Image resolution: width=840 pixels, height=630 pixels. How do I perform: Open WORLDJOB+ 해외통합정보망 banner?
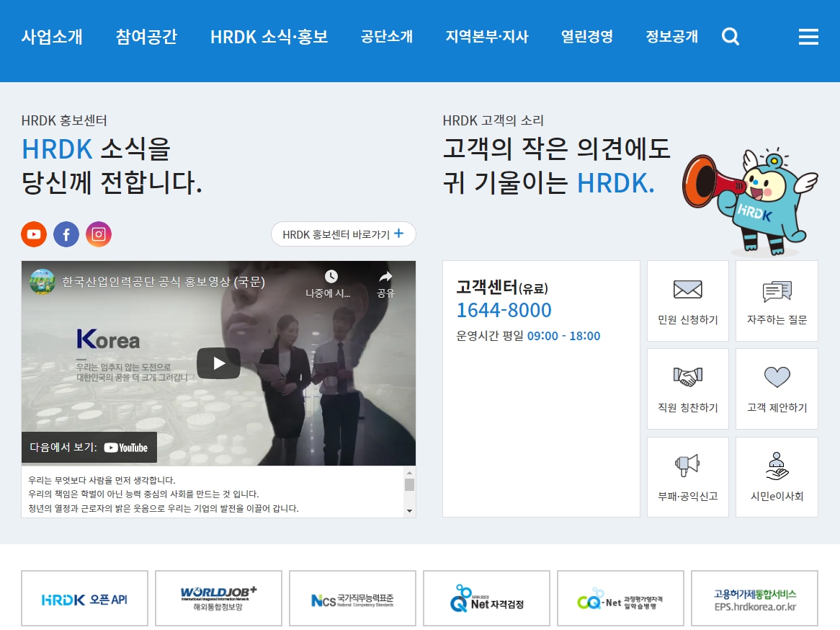218,598
